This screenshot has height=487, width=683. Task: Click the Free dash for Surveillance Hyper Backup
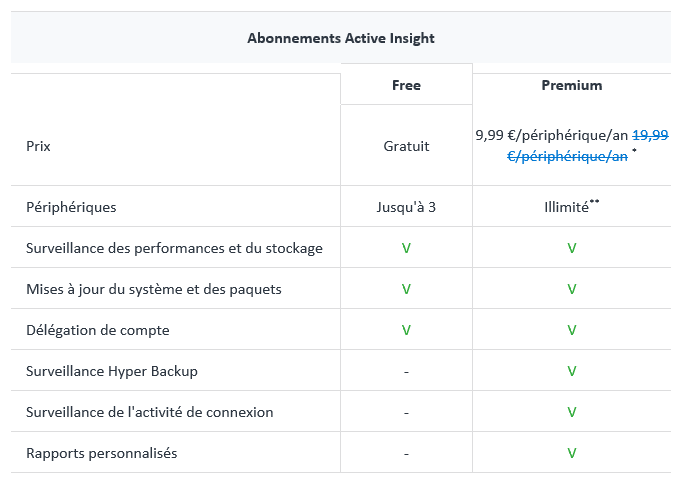point(406,371)
